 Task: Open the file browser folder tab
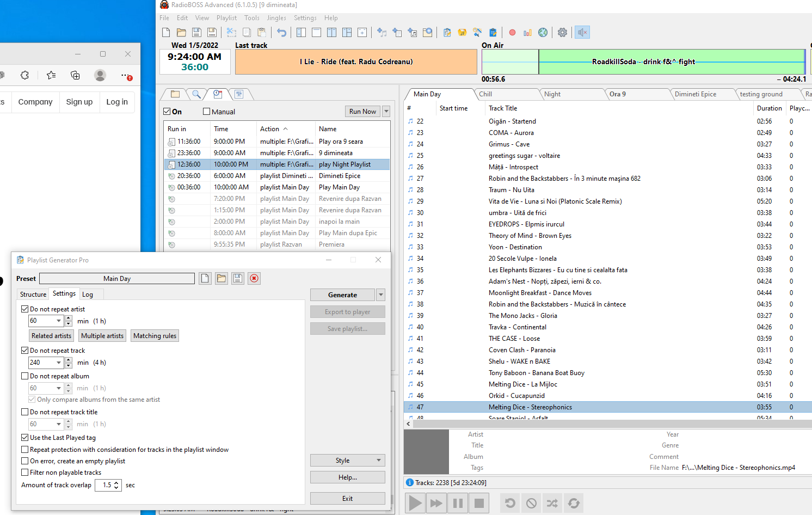(x=175, y=94)
